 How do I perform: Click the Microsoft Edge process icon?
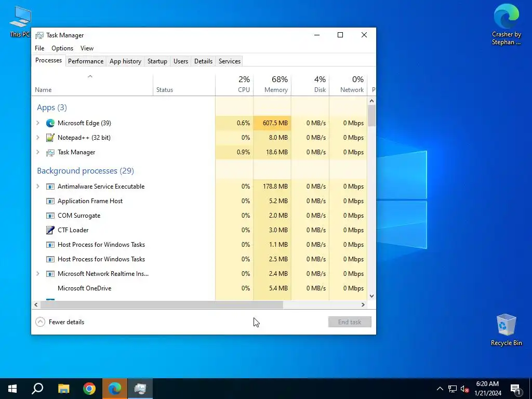click(x=50, y=123)
